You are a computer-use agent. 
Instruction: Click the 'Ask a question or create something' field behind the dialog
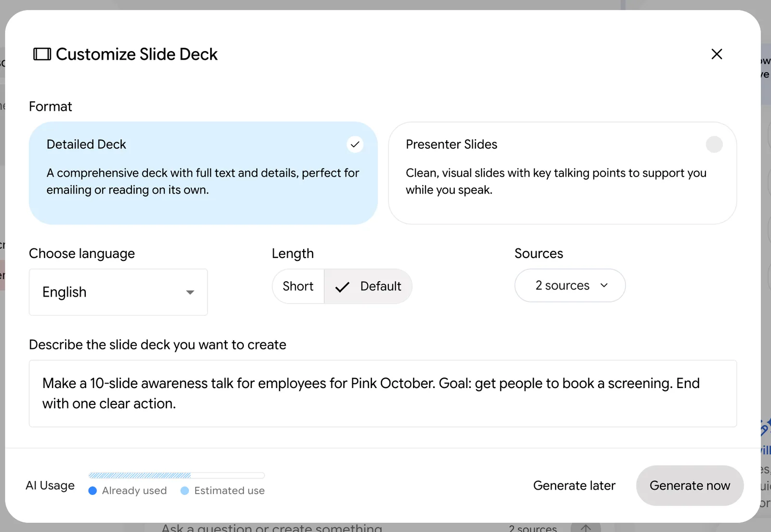pos(272,528)
